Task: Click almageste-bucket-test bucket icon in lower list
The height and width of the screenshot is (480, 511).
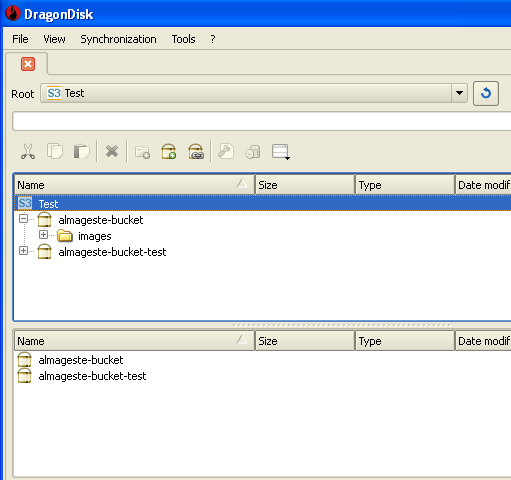Action: tap(24, 376)
